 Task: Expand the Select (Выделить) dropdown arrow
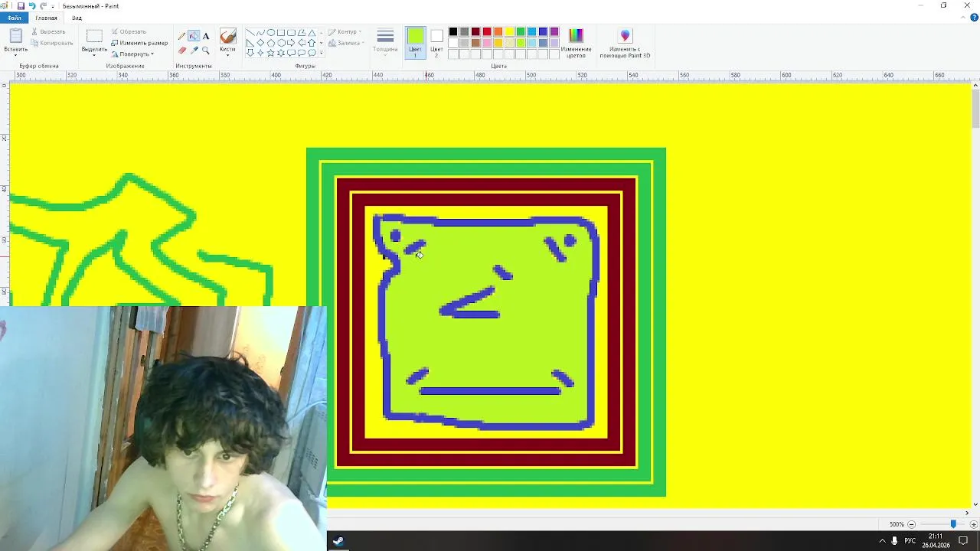[94, 54]
